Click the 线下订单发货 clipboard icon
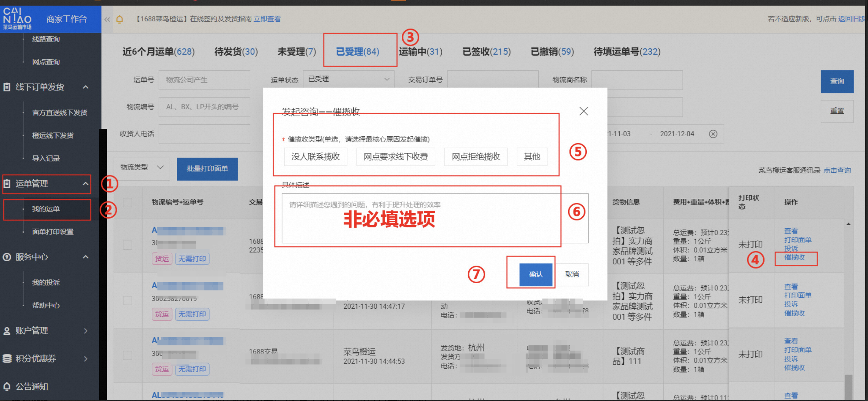The height and width of the screenshot is (401, 868). [x=7, y=87]
